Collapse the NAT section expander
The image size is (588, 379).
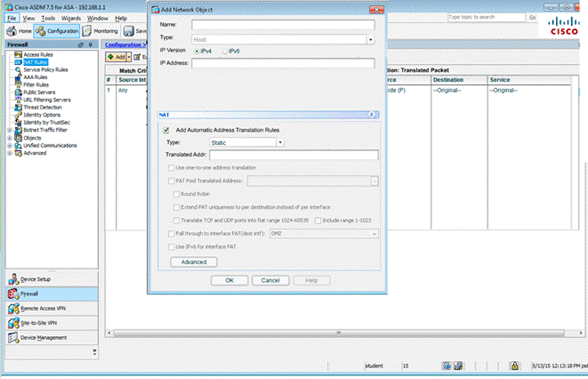click(x=371, y=114)
